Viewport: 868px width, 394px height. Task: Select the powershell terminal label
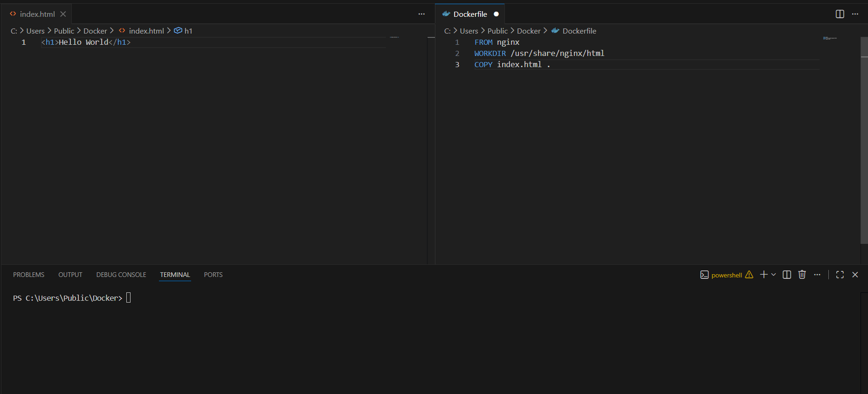[726, 275]
